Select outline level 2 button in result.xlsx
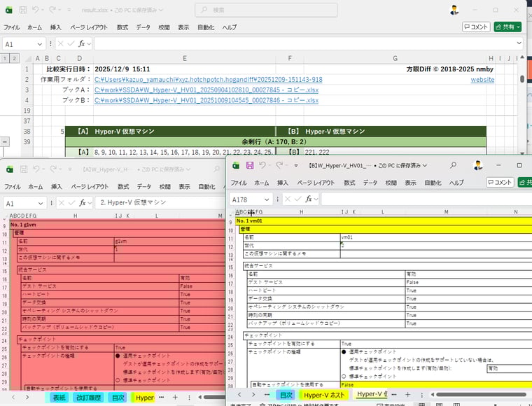The width and height of the screenshot is (532, 406). (x=14, y=58)
